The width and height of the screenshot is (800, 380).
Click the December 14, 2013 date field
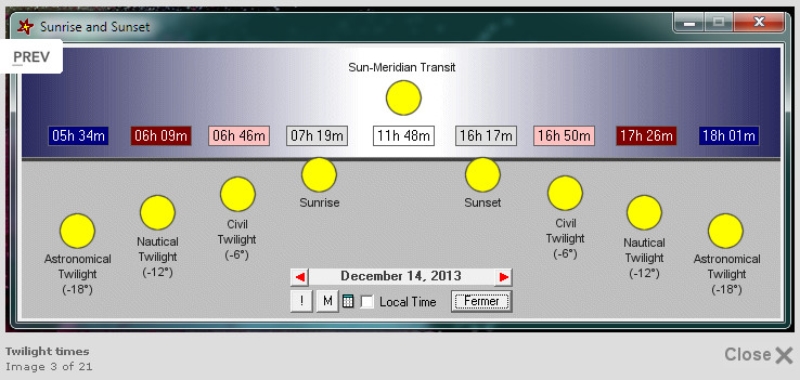click(x=401, y=276)
